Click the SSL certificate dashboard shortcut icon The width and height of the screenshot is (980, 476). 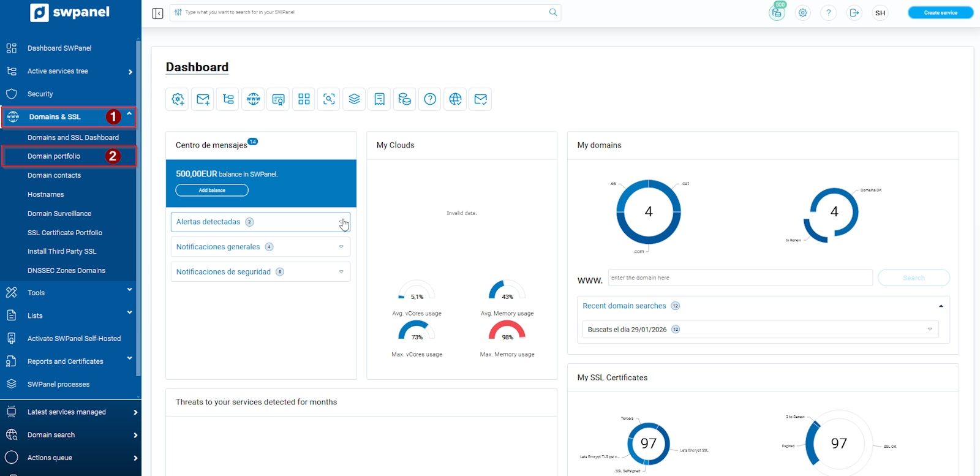(278, 99)
